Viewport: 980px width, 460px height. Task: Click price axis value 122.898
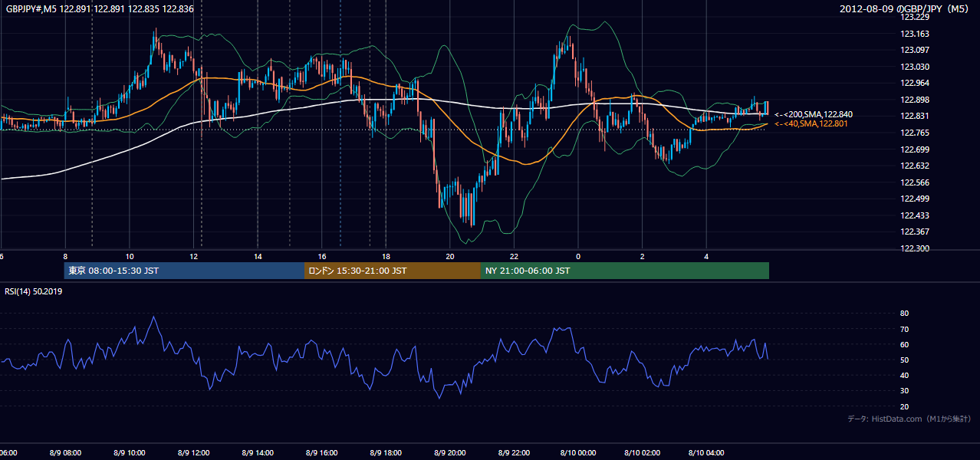(x=916, y=100)
